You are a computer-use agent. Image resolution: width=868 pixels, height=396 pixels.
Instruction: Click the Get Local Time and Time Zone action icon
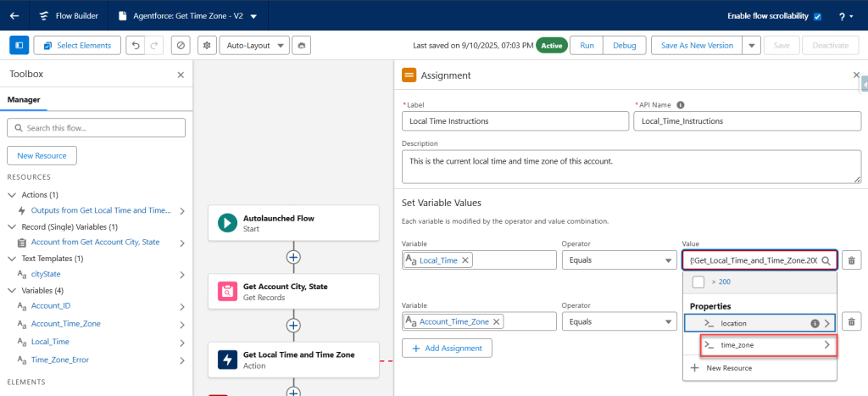pos(226,360)
